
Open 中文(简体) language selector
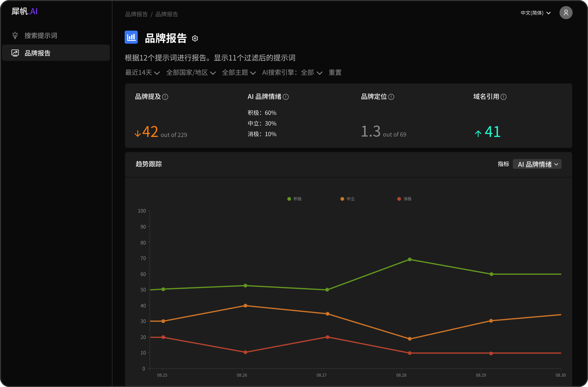coord(535,13)
